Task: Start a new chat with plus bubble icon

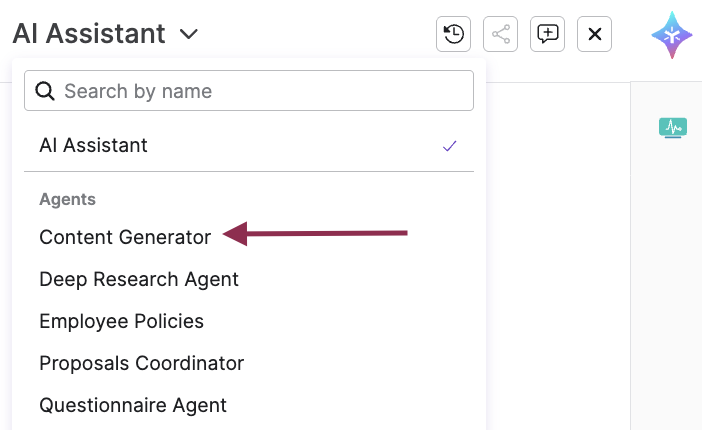Action: click(x=547, y=34)
